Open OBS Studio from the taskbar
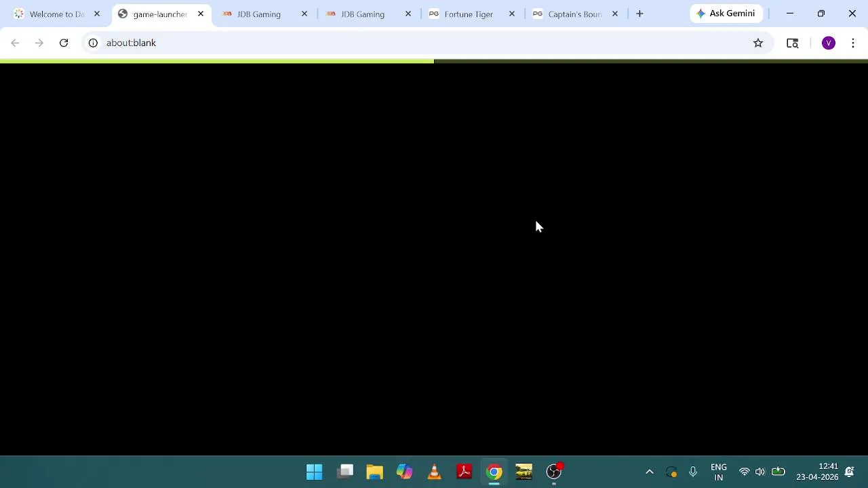 coord(554,472)
